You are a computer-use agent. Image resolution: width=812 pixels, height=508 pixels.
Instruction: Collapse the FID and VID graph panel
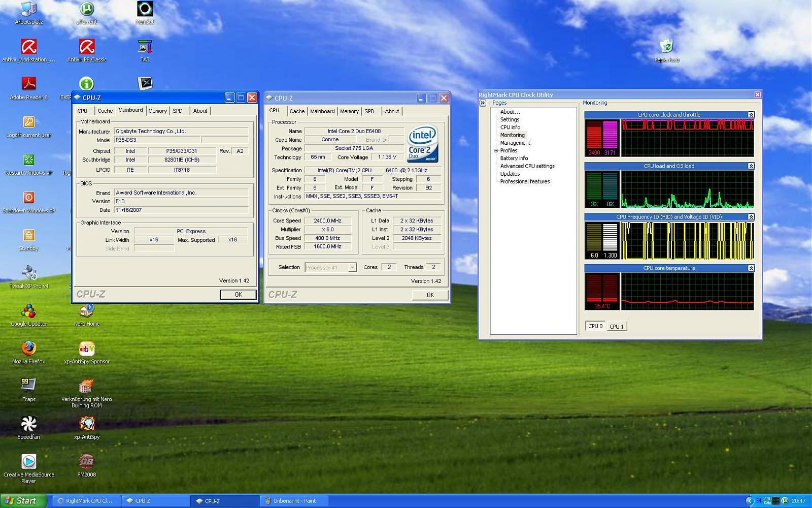pyautogui.click(x=751, y=217)
